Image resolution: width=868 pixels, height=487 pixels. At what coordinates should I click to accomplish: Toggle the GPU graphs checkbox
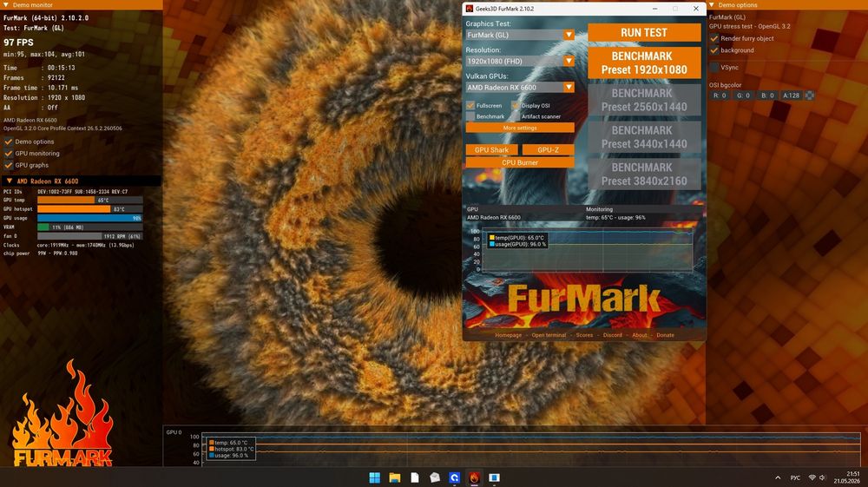point(9,165)
